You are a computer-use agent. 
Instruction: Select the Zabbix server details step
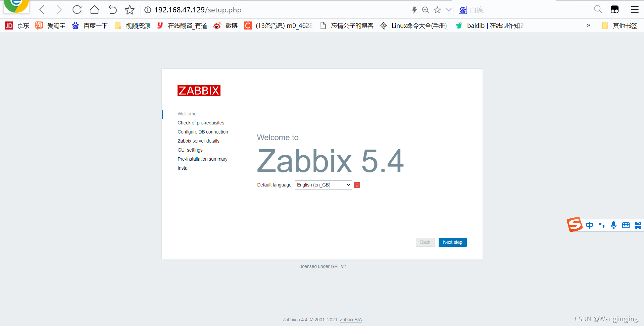[x=198, y=141]
